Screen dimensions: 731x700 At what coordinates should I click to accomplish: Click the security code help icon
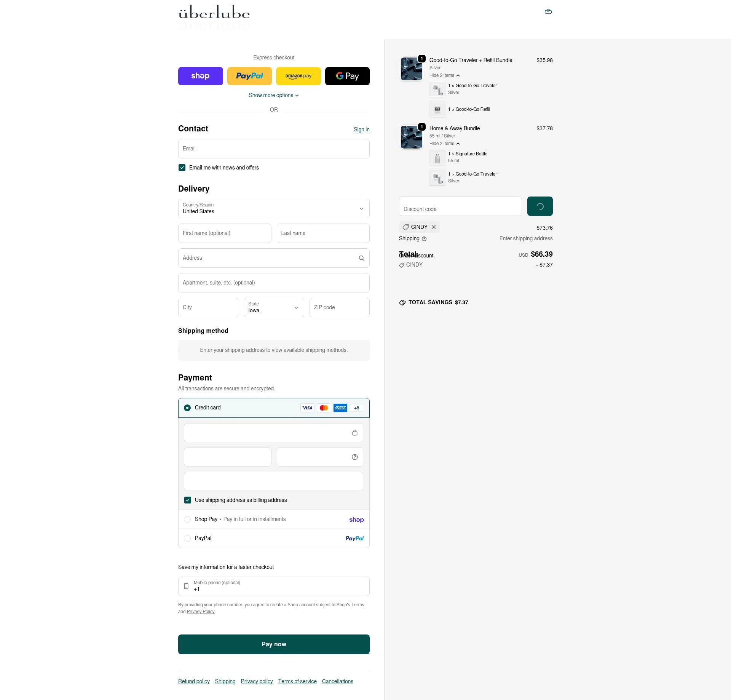point(354,457)
